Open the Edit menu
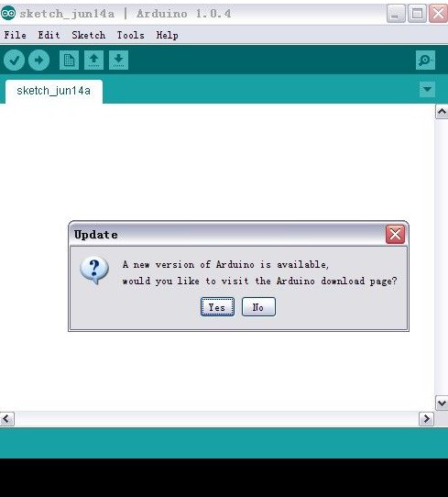The width and height of the screenshot is (448, 497). point(49,35)
